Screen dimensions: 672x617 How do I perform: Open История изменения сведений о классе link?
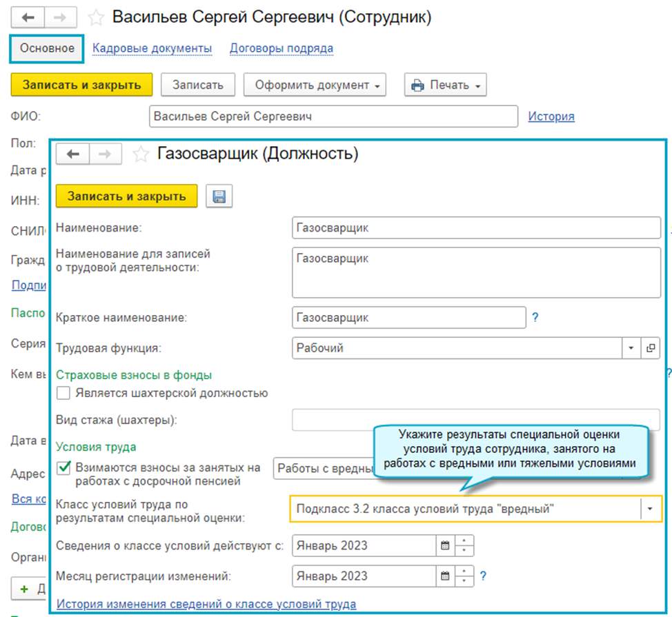point(206,605)
